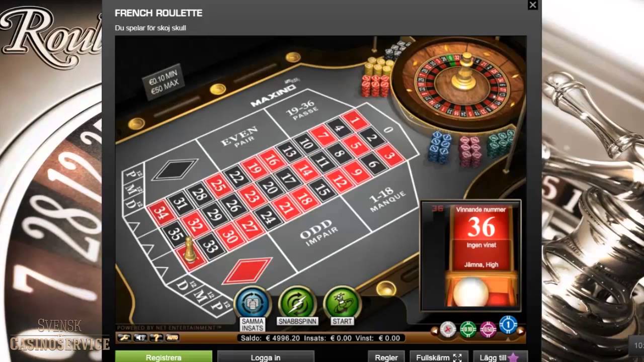
Task: Open help question mark icon
Action: click(156, 337)
